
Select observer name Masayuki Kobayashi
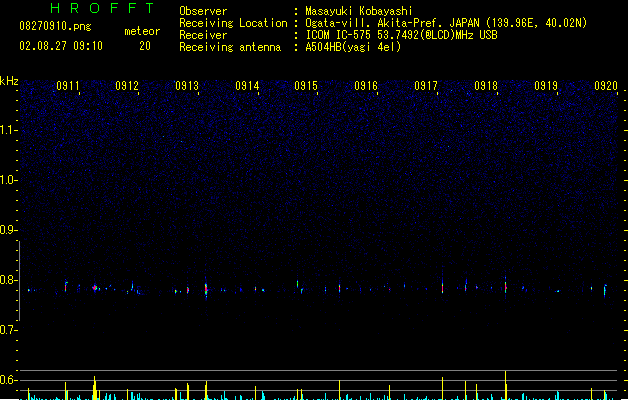click(359, 11)
